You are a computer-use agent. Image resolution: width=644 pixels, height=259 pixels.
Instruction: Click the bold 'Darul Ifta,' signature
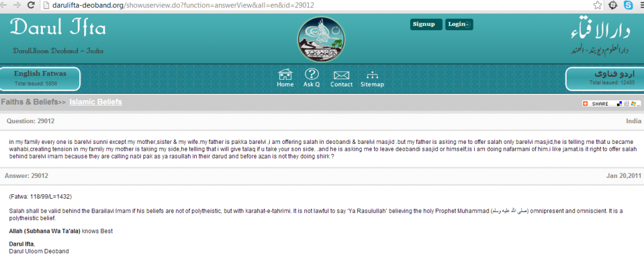(x=22, y=244)
